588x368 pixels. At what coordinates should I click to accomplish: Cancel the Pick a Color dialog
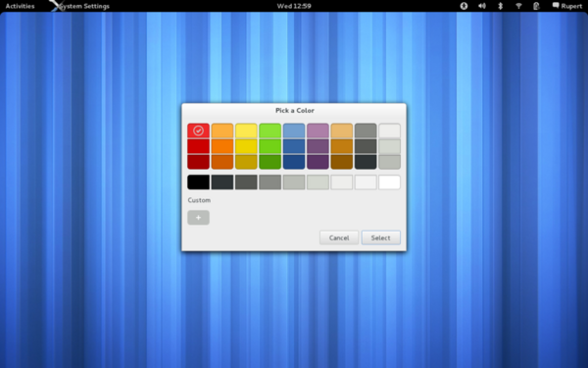pyautogui.click(x=339, y=237)
